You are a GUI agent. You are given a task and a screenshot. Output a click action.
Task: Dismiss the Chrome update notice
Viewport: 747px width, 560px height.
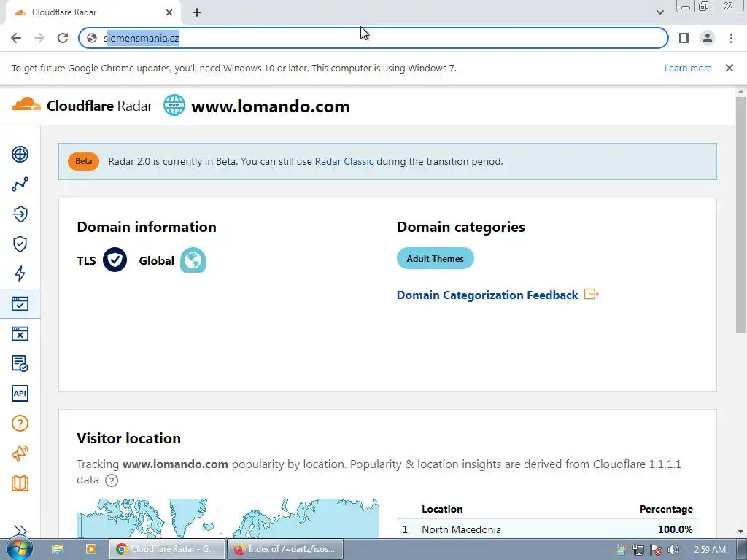point(729,68)
